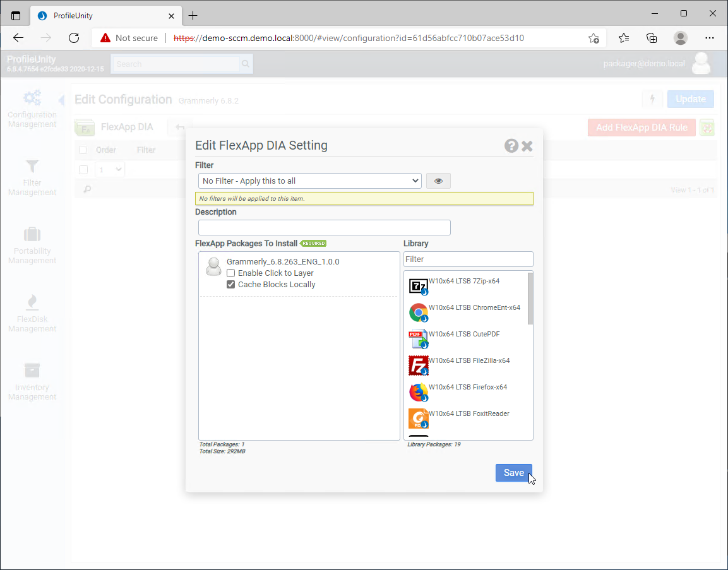The height and width of the screenshot is (570, 728).
Task: Click the lightning bolt deploy icon
Action: click(x=652, y=99)
